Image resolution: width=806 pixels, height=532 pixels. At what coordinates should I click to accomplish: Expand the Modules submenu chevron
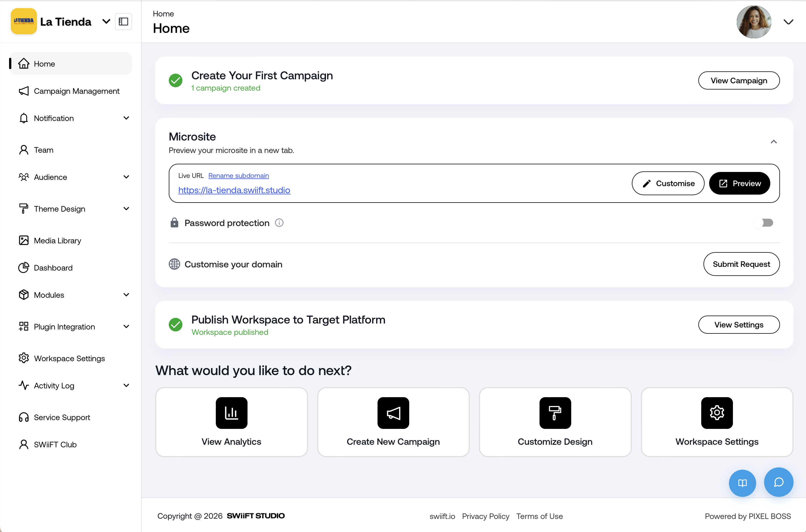pyautogui.click(x=126, y=295)
